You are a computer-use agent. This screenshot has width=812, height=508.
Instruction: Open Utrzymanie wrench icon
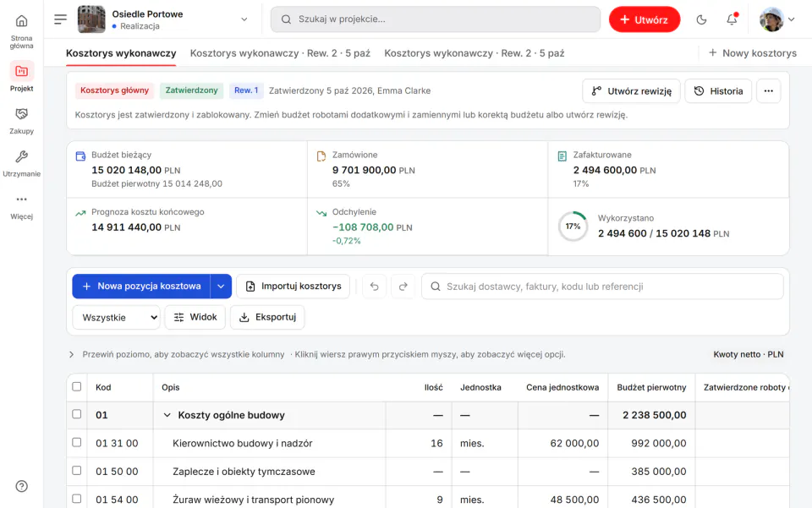(21, 156)
